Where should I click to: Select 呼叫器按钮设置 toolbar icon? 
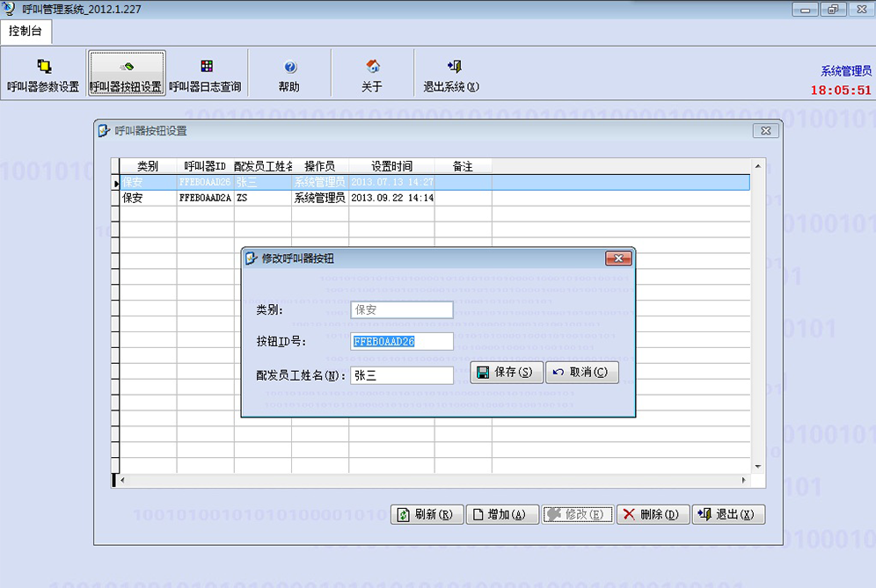(x=126, y=75)
